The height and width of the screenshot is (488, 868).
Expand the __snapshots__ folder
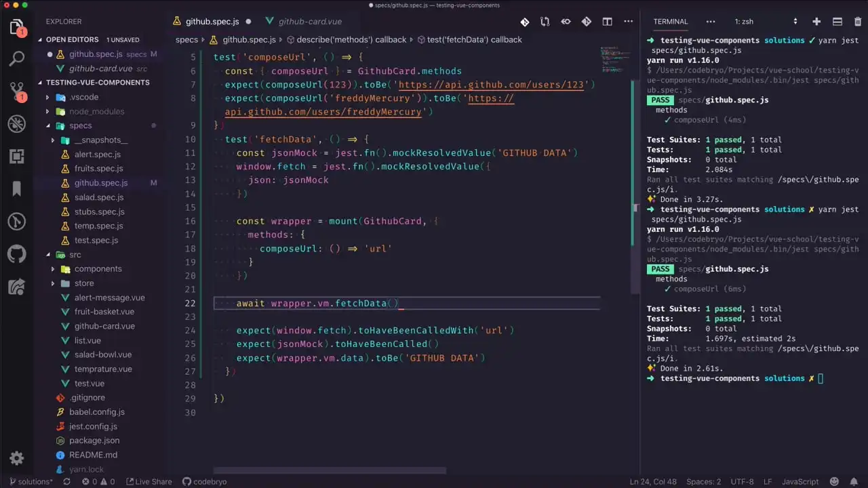click(101, 140)
